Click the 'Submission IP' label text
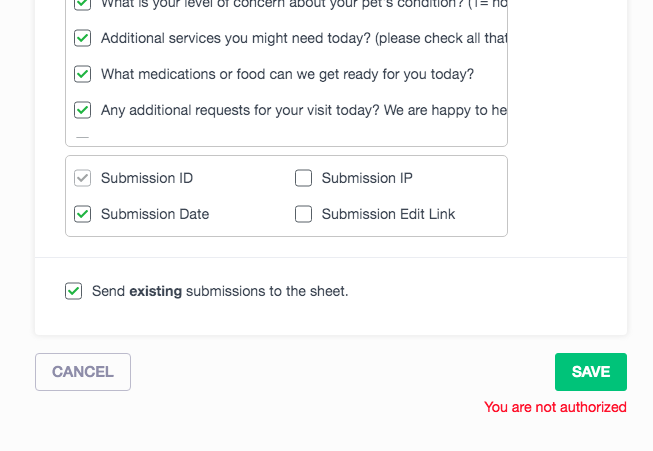 click(367, 178)
